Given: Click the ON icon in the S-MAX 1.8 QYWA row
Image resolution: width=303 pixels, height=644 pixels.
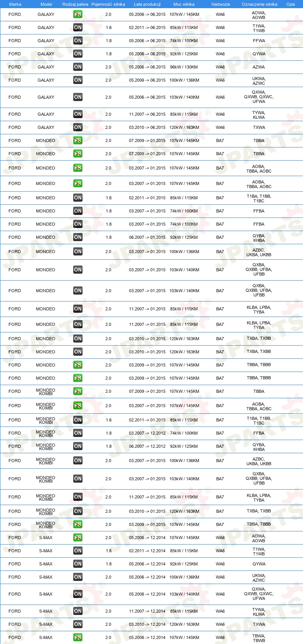Looking at the screenshot, I should click(x=78, y=564).
